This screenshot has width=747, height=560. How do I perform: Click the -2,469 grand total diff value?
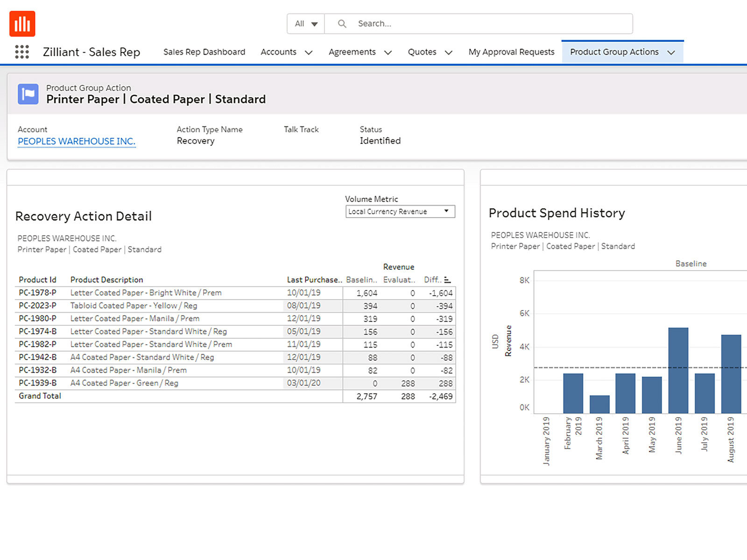pyautogui.click(x=441, y=396)
